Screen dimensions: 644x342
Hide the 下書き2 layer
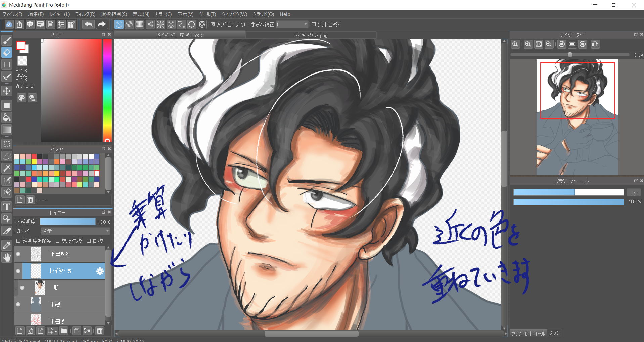(x=18, y=254)
